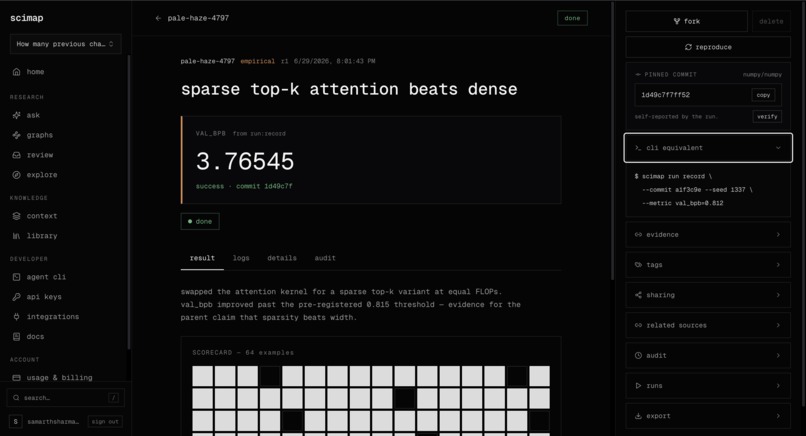806x436 pixels.
Task: Expand the tags panel
Action: (708, 265)
